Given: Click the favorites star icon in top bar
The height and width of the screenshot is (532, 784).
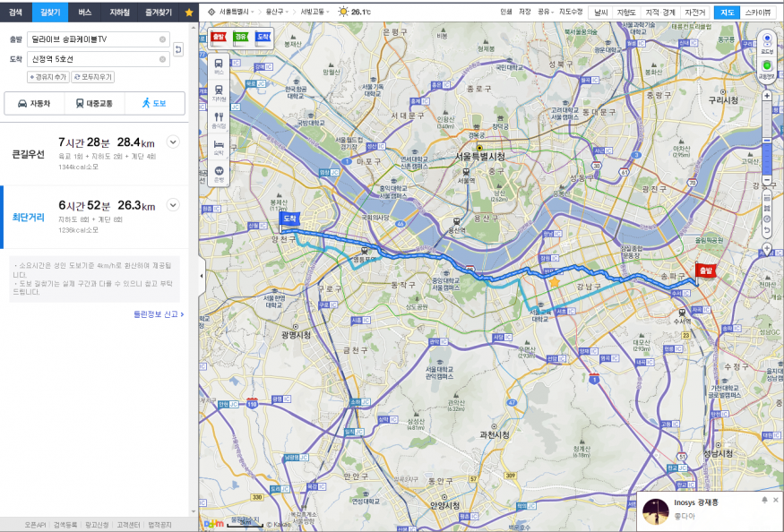Looking at the screenshot, I should (x=188, y=12).
